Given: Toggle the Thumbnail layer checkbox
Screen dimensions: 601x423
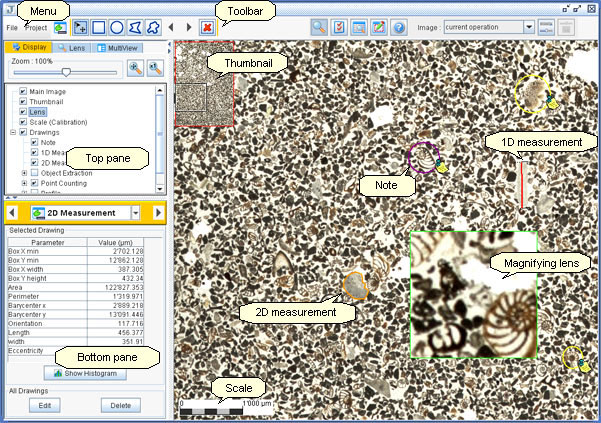Looking at the screenshot, I should 23,102.
